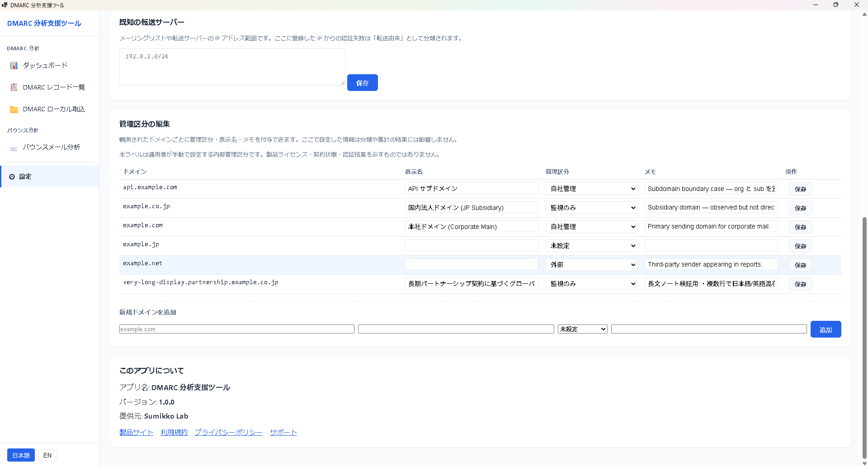Click the 設定 gear icon

tap(12, 176)
